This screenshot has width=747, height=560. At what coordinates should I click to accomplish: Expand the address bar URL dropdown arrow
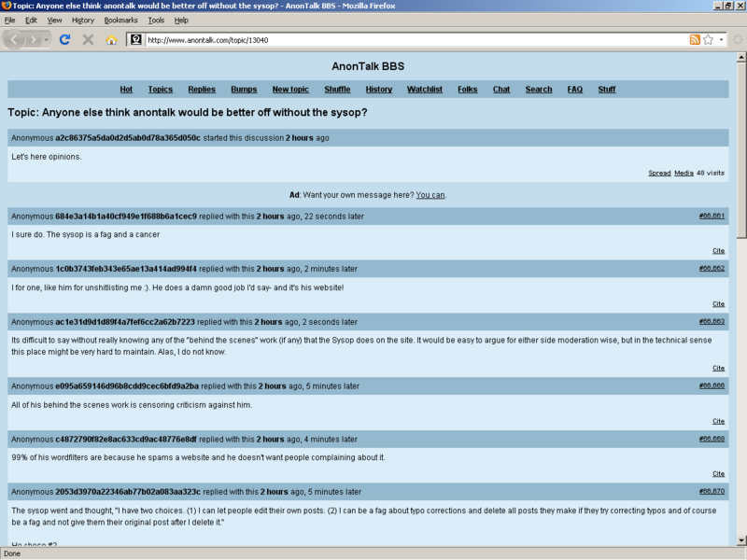(721, 40)
